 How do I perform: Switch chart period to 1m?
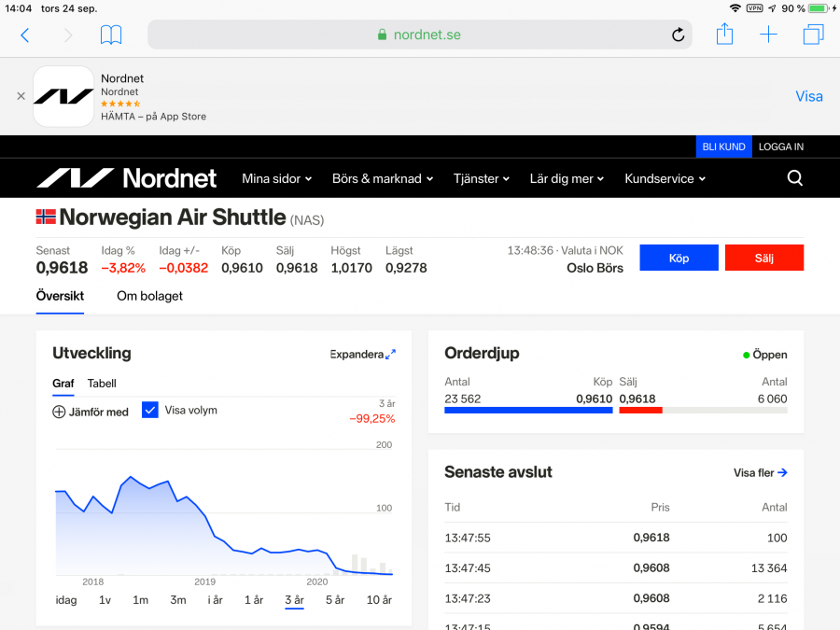pyautogui.click(x=140, y=600)
